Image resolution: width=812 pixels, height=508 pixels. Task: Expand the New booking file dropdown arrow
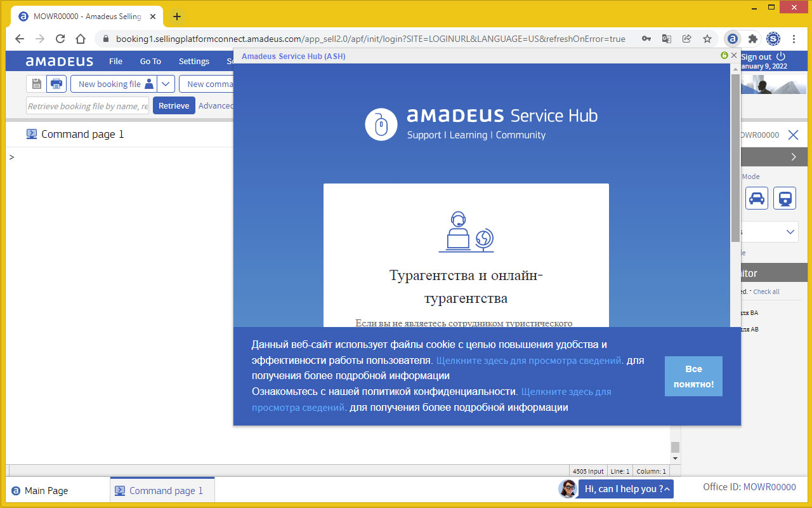[x=166, y=84]
